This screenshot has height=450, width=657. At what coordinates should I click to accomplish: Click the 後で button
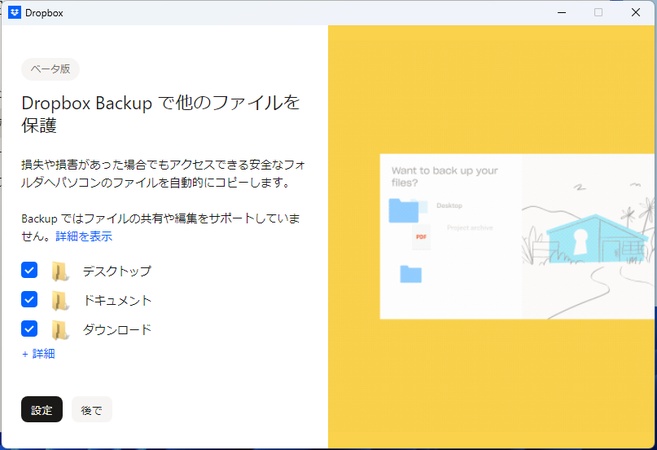pyautogui.click(x=92, y=409)
